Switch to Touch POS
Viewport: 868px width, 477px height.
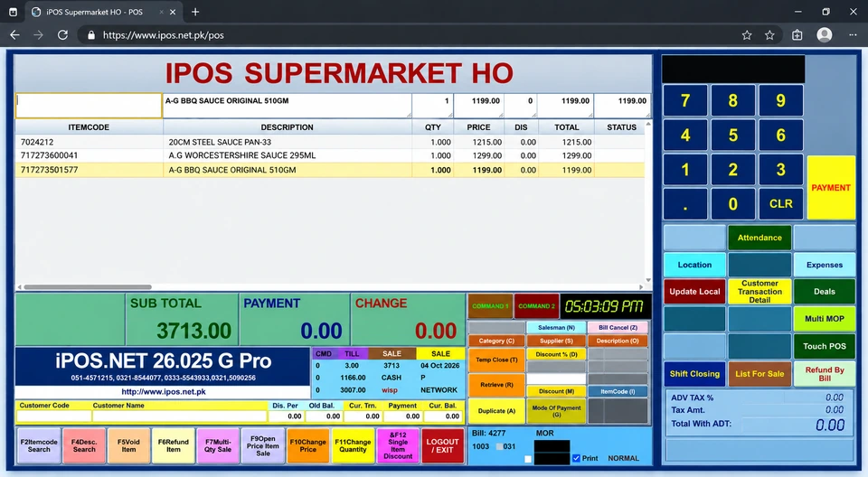click(825, 346)
